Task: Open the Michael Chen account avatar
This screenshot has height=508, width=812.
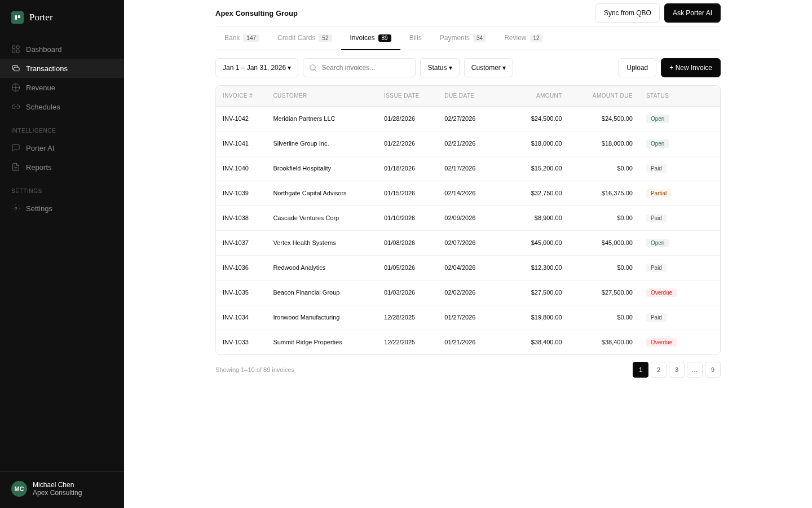Action: (x=19, y=489)
